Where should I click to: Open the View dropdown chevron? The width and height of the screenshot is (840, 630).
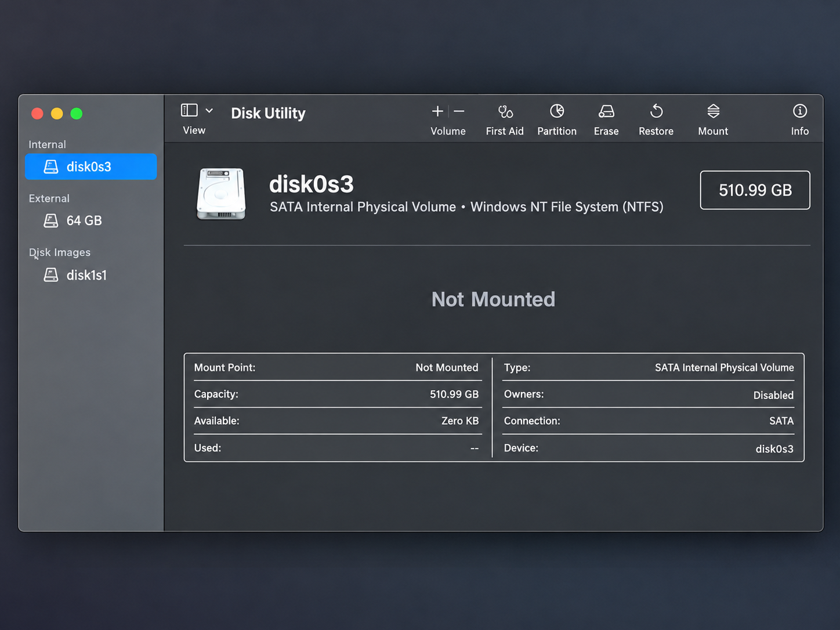(209, 110)
